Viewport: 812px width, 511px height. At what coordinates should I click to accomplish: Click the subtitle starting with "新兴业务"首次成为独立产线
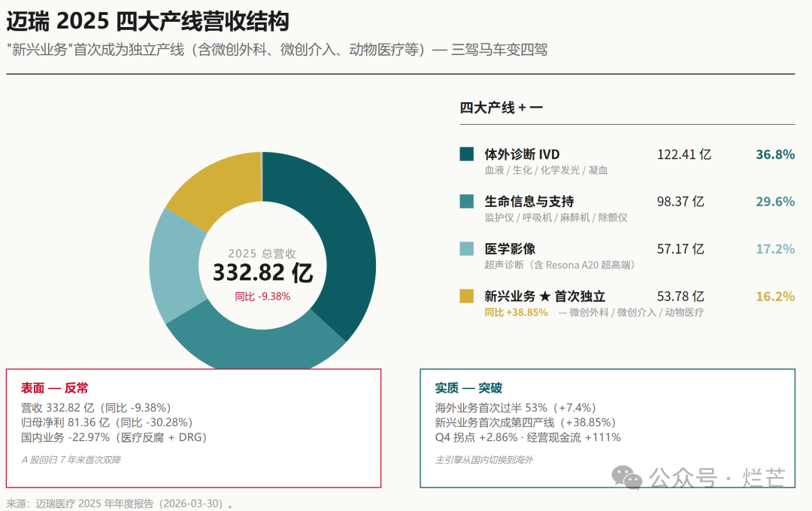tap(277, 50)
